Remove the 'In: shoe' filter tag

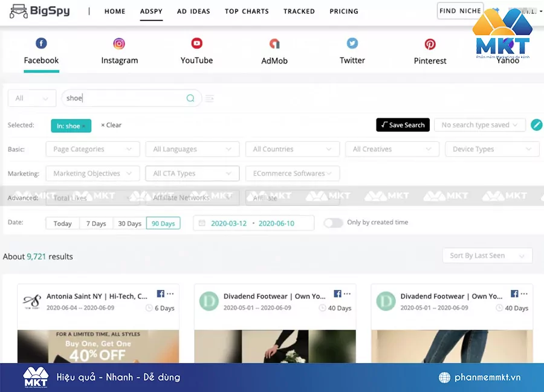pyautogui.click(x=84, y=126)
